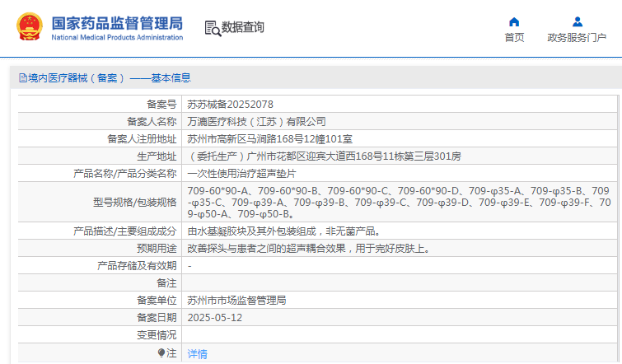Click the 生产地址 row label
The image size is (622, 364).
click(x=157, y=156)
